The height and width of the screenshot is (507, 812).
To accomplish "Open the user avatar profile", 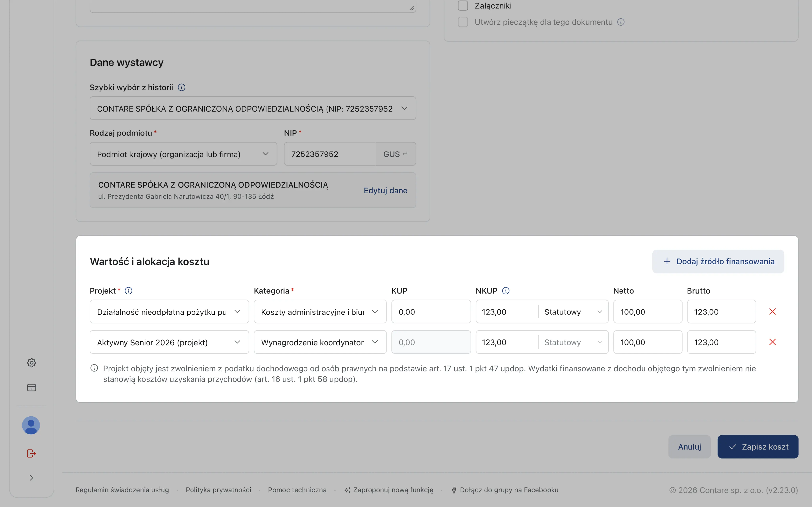I will coord(31,425).
